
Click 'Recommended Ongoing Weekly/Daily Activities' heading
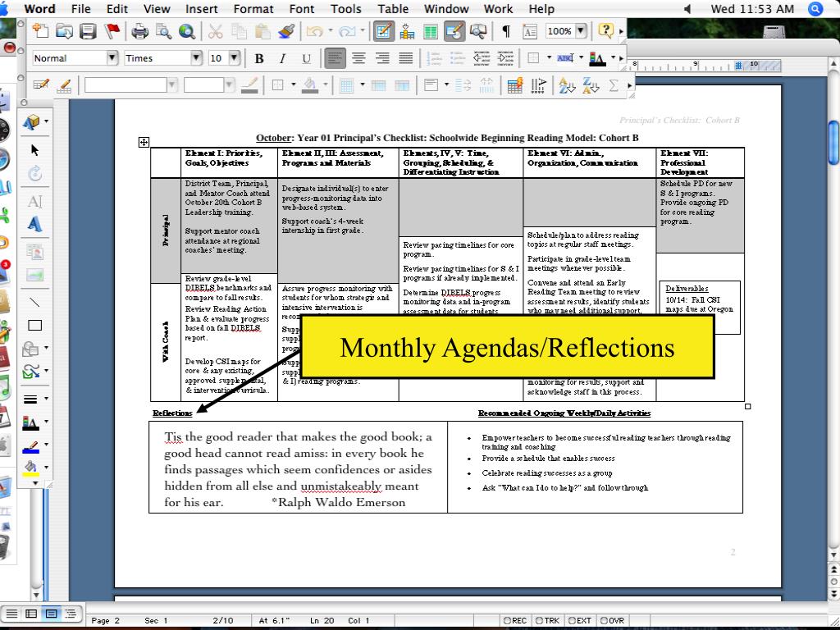click(x=564, y=413)
